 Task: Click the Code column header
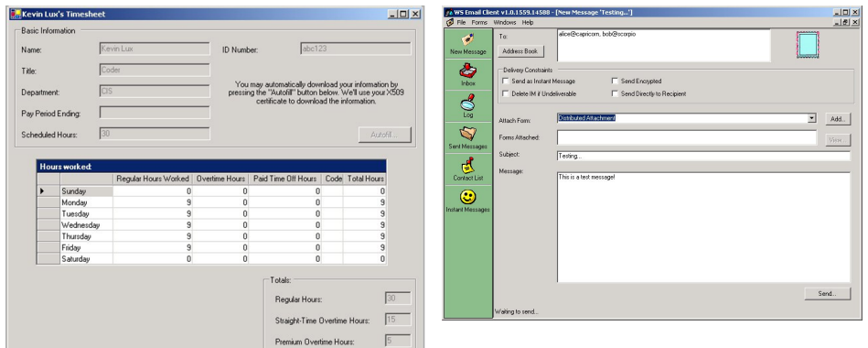[x=333, y=179]
